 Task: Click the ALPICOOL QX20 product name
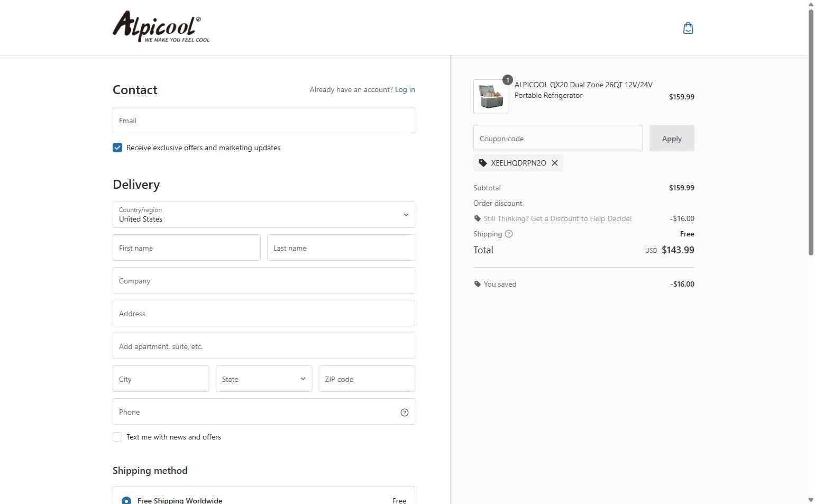click(583, 90)
